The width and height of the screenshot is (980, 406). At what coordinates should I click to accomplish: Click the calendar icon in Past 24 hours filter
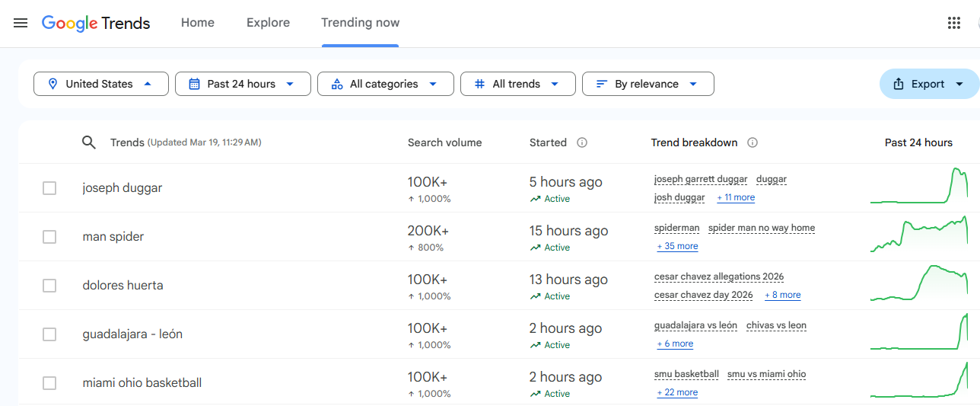click(x=194, y=84)
